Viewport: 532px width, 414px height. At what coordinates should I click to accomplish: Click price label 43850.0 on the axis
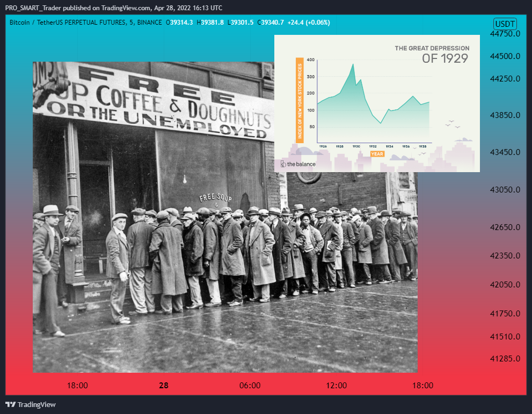[x=505, y=115]
